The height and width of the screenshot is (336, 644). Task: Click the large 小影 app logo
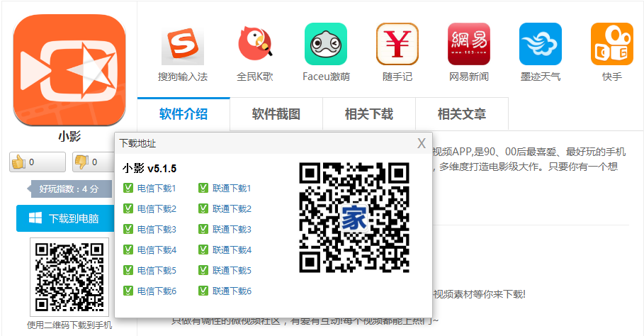69,70
